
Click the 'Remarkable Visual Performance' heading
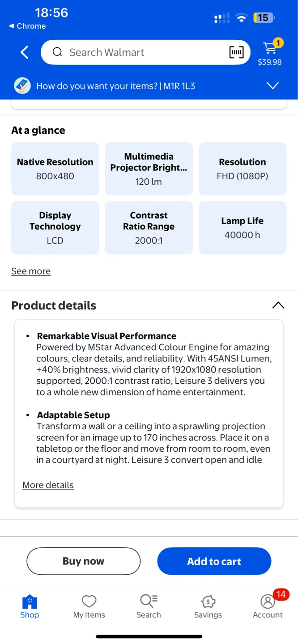coord(106,336)
